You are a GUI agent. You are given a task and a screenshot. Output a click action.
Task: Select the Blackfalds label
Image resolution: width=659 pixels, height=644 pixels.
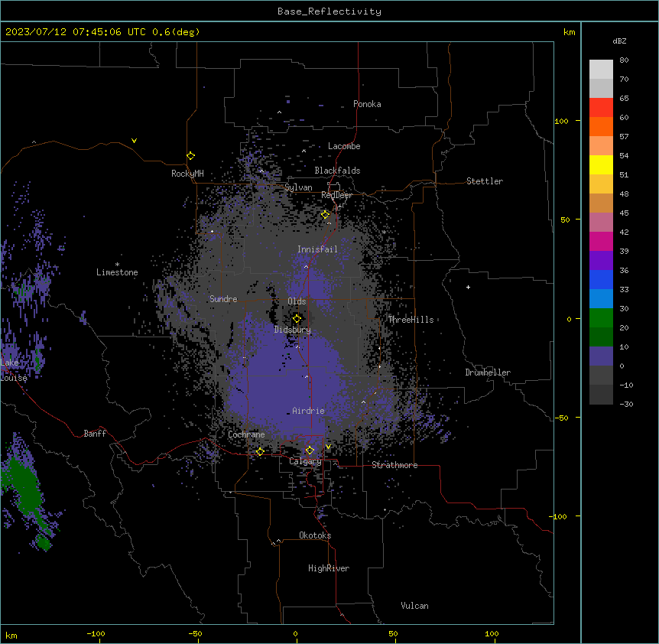(337, 171)
